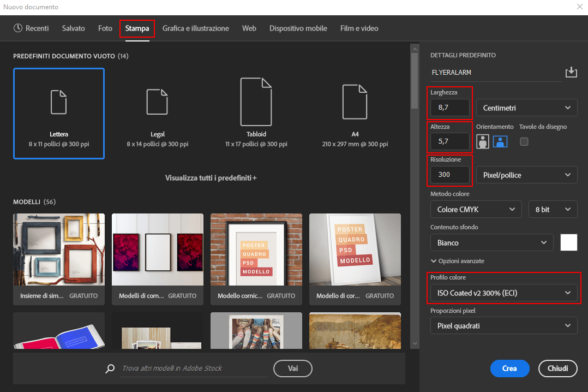Pick the Tabloid document preset icon
This screenshot has width=588, height=392.
256,102
